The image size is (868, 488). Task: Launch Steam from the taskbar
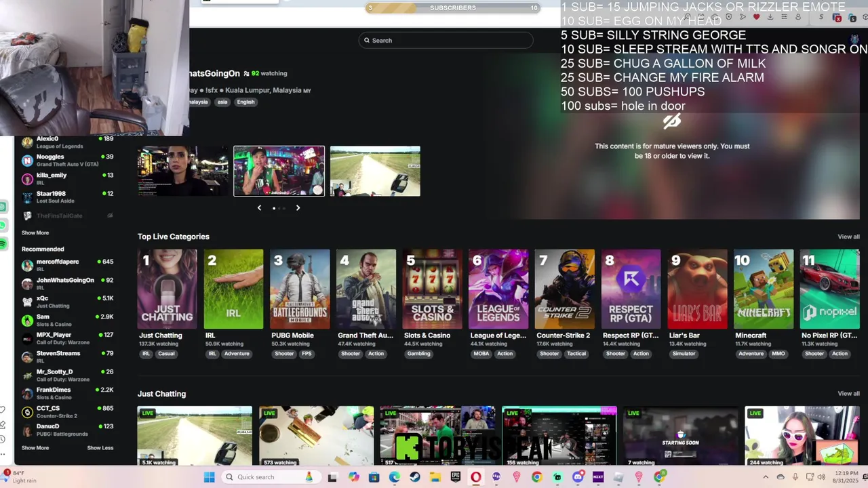click(x=414, y=477)
